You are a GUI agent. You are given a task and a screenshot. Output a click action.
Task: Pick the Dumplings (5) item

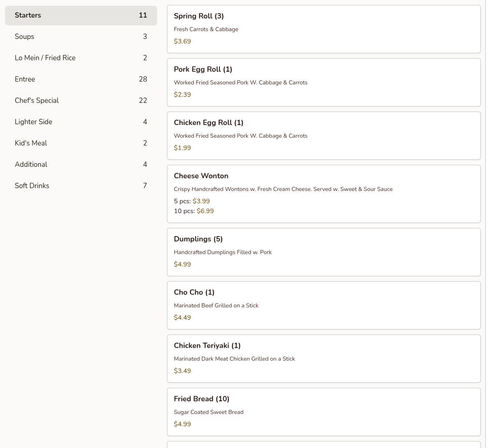coord(323,252)
